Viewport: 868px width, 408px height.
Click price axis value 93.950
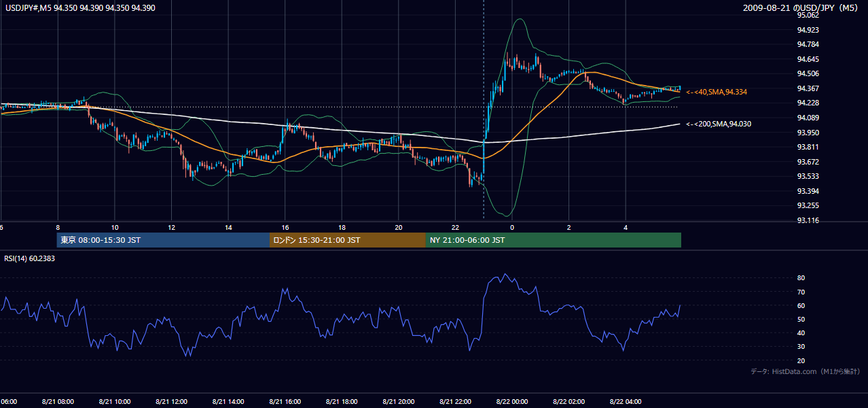tap(808, 132)
